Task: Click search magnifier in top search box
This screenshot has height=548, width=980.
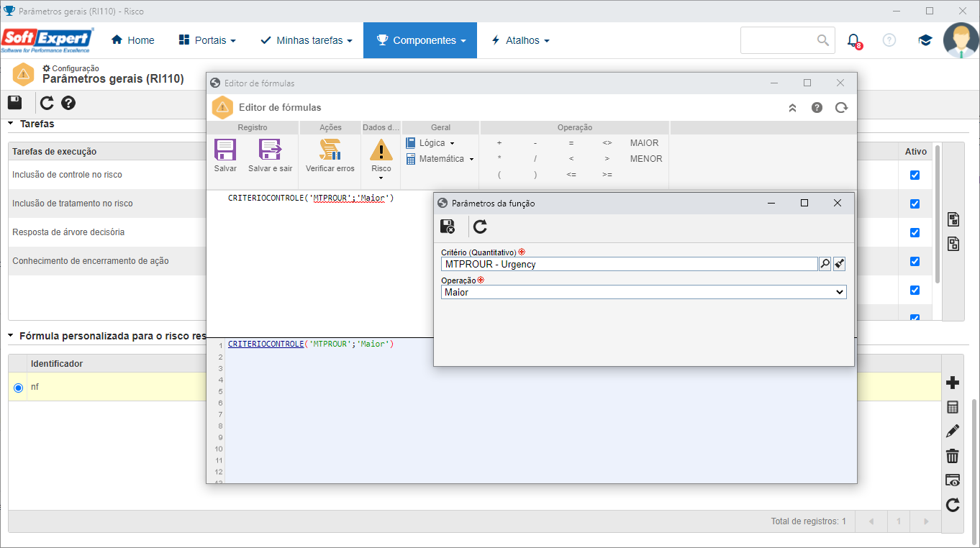Action: pos(823,40)
